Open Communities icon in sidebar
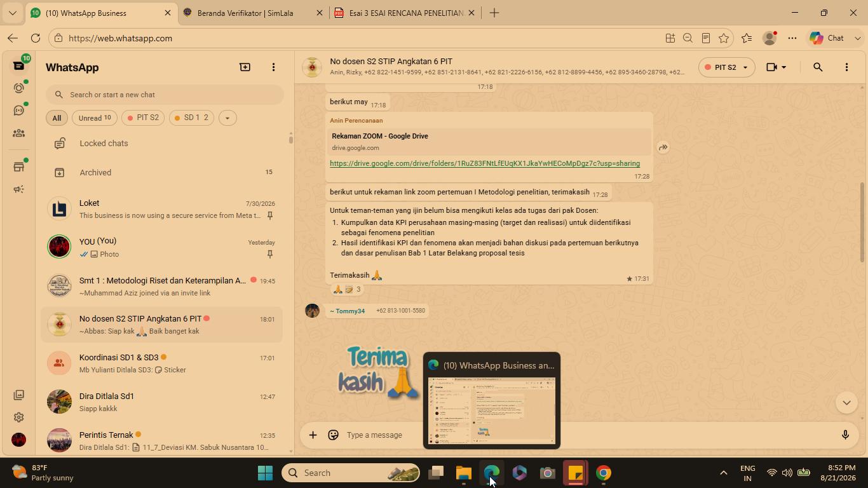The height and width of the screenshot is (488, 868). 18,133
